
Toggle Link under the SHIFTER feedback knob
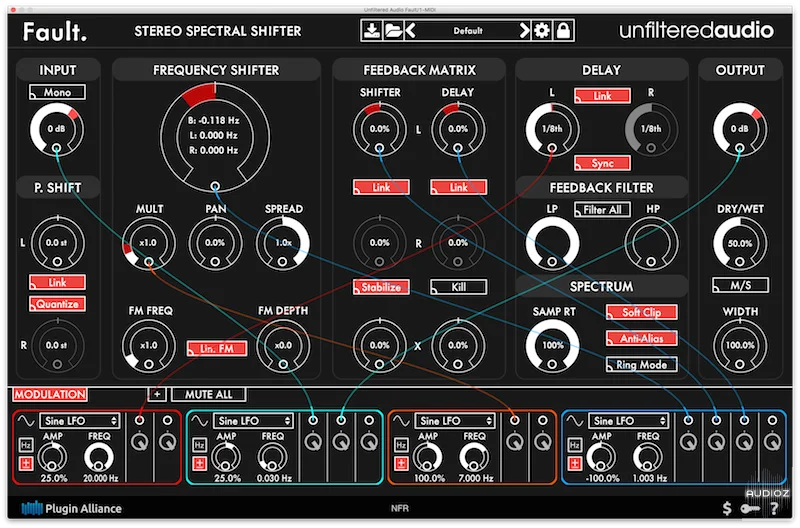tap(381, 187)
